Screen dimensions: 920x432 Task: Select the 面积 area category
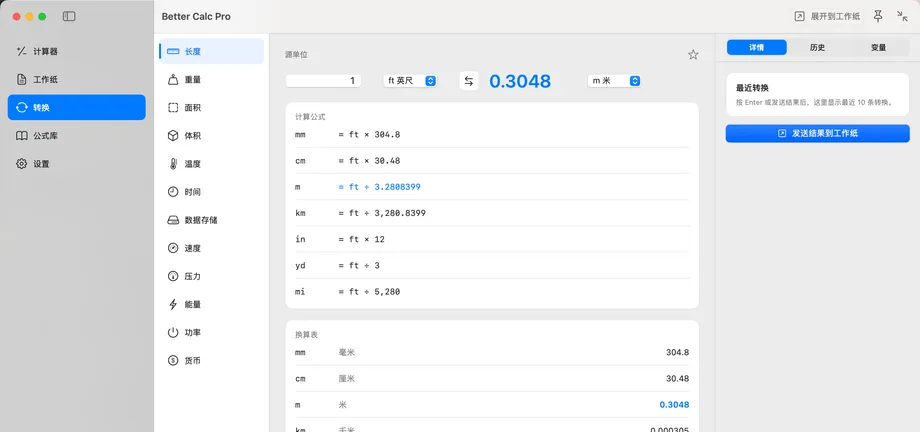pyautogui.click(x=211, y=107)
